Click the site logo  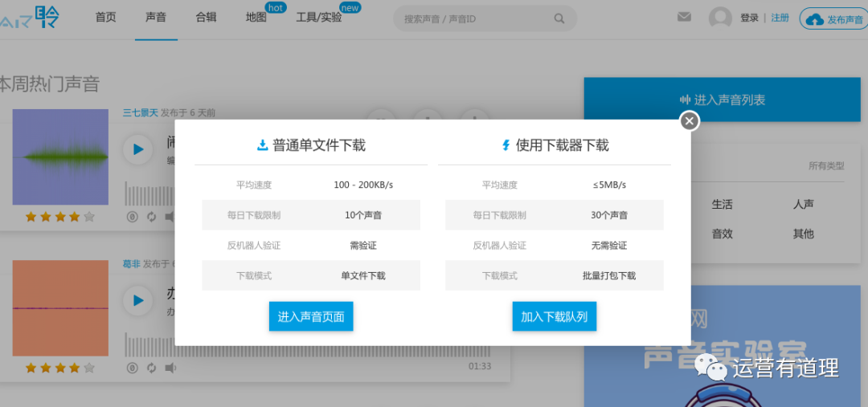click(30, 17)
